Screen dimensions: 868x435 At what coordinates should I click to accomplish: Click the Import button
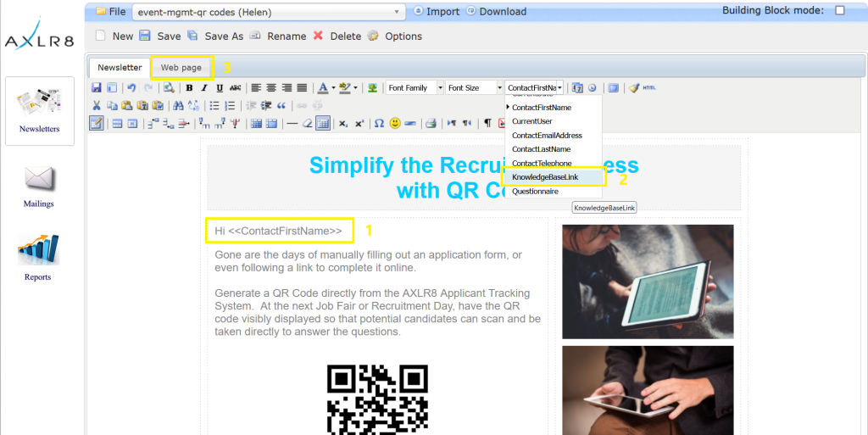click(x=437, y=12)
